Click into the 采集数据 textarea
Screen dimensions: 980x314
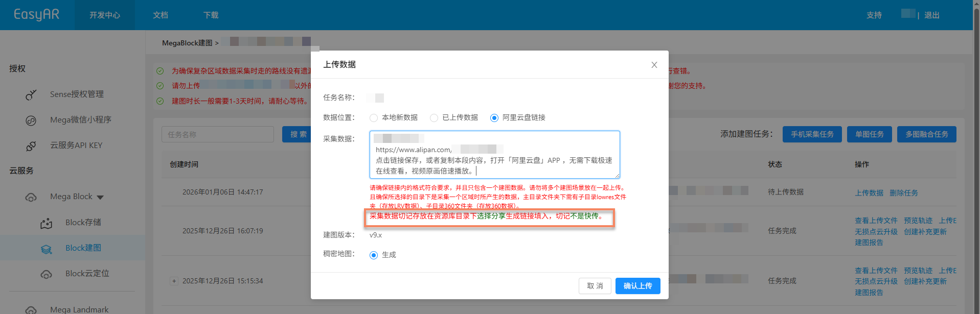point(495,155)
